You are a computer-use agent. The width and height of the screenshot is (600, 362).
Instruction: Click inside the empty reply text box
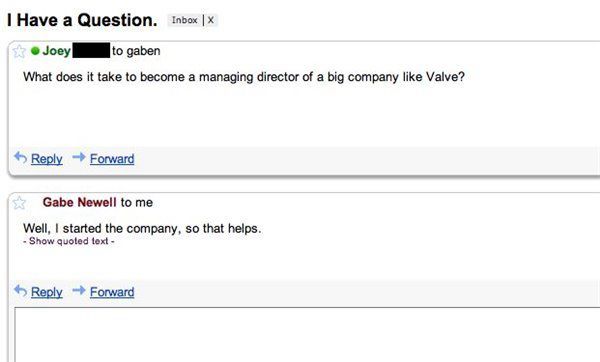(307, 334)
